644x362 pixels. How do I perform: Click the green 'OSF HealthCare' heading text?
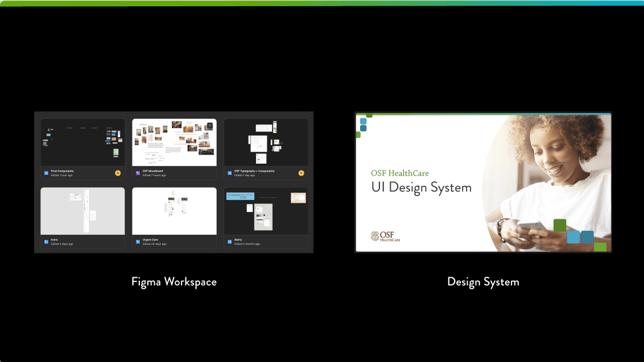tap(399, 173)
